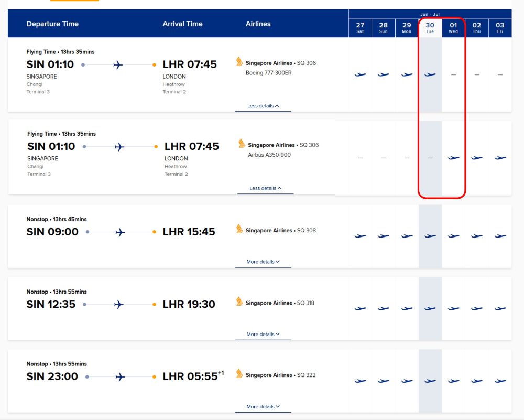Select the 27 Sat date column header
Viewport: 524px width, 420px height.
tap(360, 28)
